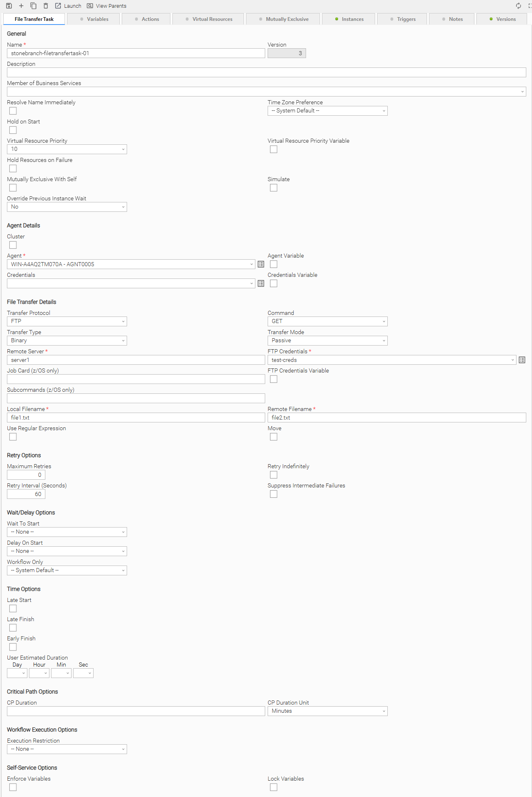Open the FTP Credentials details icon
This screenshot has height=797, width=532.
[x=522, y=360]
